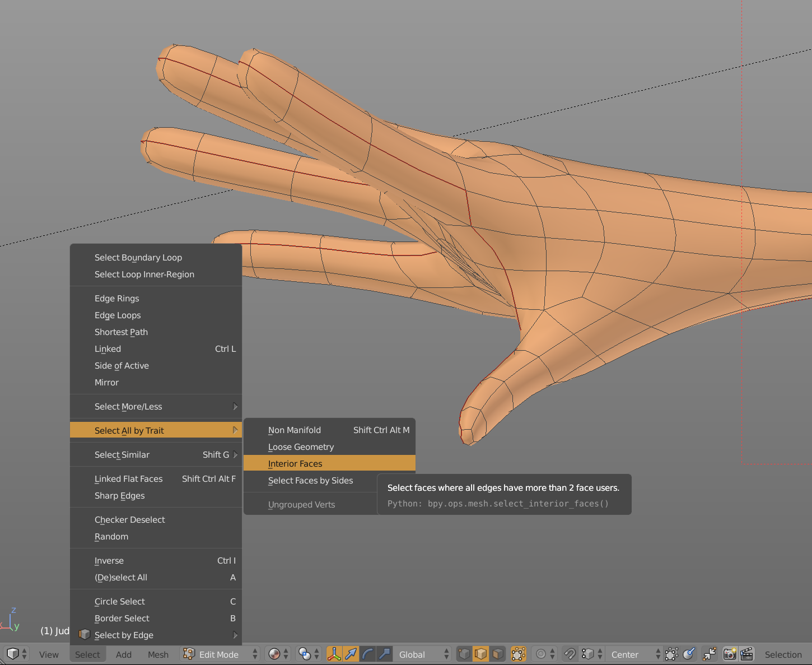This screenshot has height=665, width=812.
Task: Choose Sharp Edges entry
Action: coord(156,495)
